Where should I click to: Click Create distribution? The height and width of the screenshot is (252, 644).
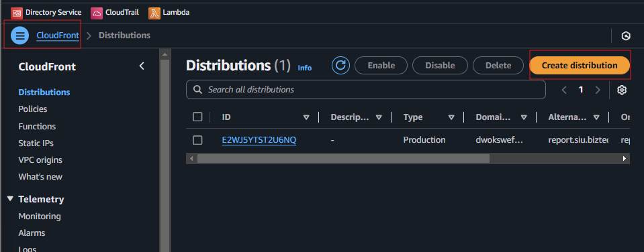[579, 66]
